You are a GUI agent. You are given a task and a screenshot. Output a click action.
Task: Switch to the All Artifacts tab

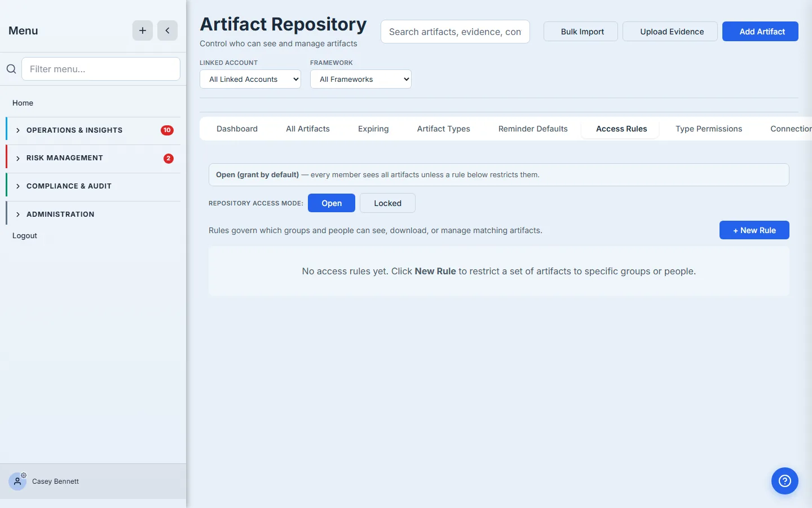coord(308,129)
